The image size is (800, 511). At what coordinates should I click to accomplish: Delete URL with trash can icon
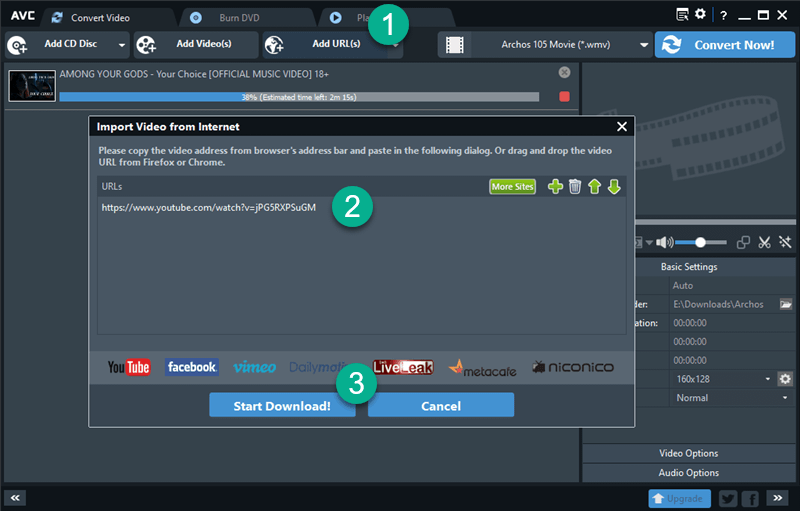click(x=575, y=187)
